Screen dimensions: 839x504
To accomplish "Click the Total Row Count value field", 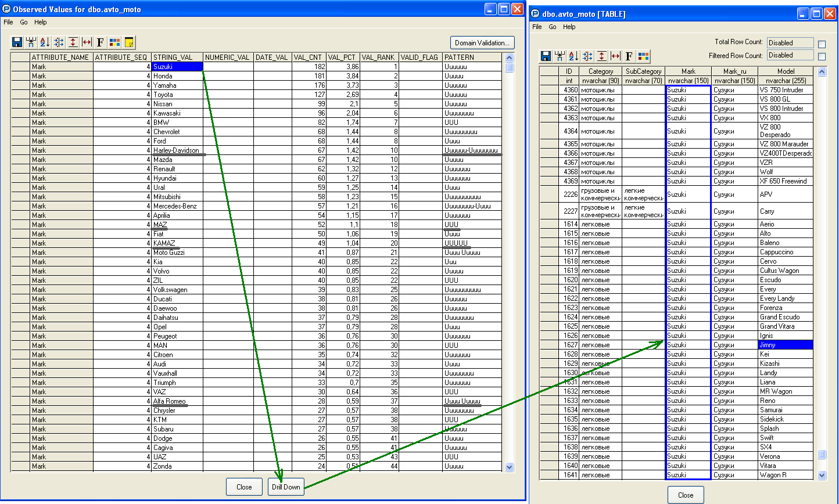I will click(x=790, y=42).
